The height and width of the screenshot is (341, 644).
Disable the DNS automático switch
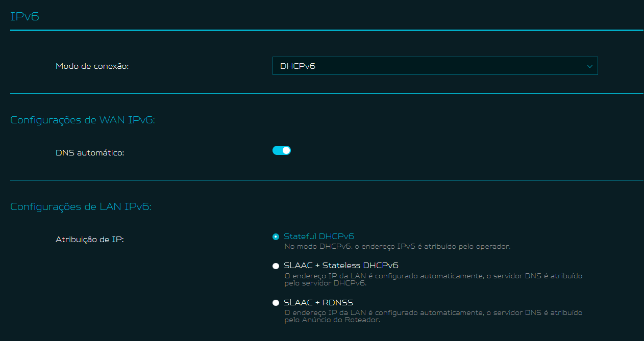[x=282, y=150]
